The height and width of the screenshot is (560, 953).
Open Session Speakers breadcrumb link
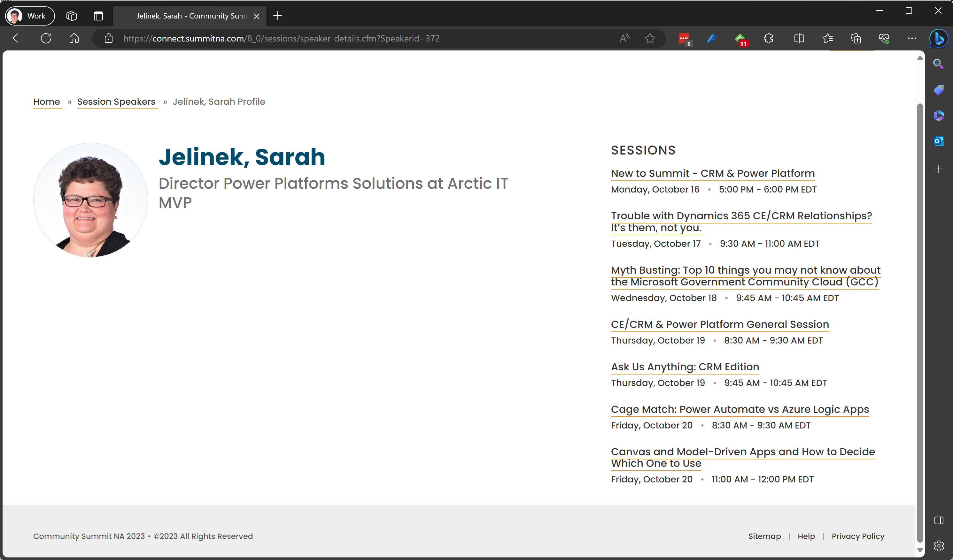(x=116, y=102)
